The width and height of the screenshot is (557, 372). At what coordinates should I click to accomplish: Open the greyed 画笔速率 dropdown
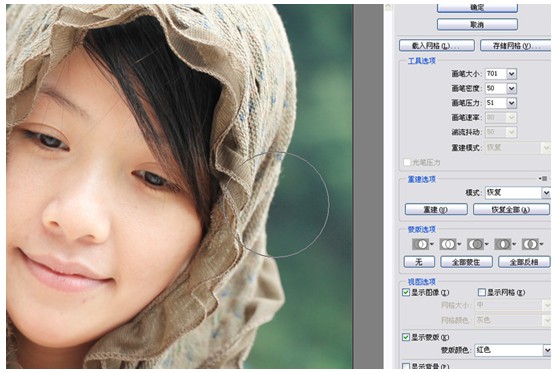(501, 118)
